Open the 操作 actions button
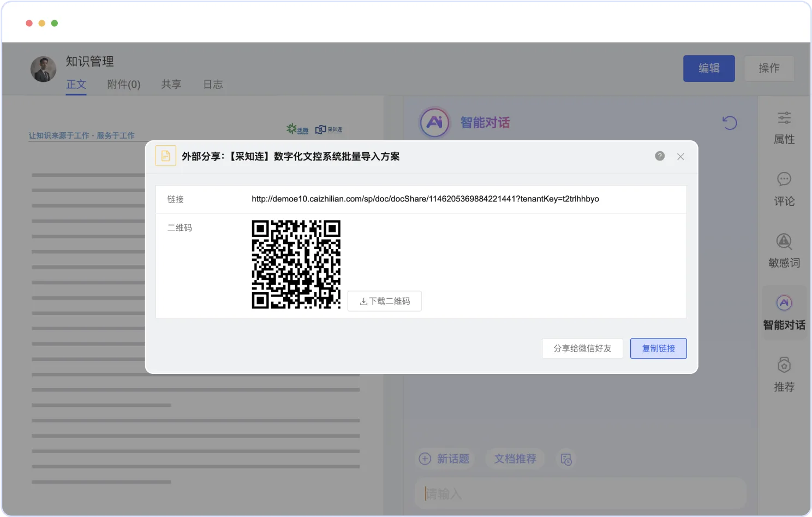Image resolution: width=812 pixels, height=517 pixels. (x=769, y=68)
